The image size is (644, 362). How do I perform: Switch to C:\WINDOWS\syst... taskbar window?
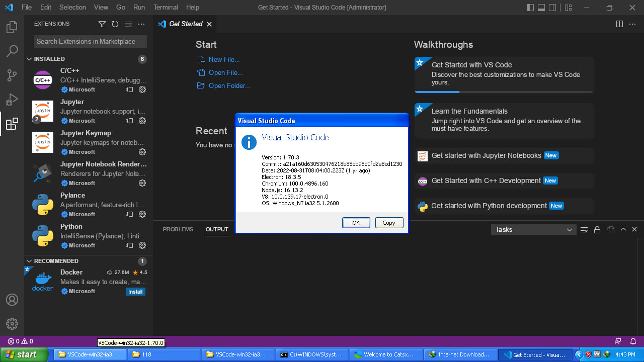[x=311, y=354]
